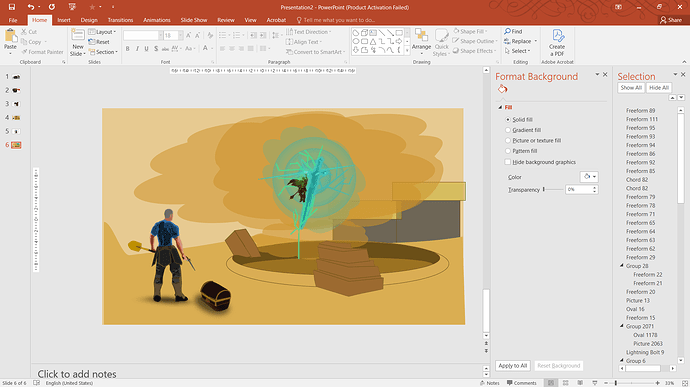The image size is (690, 387).
Task: Open the File tab
Action: pos(13,20)
